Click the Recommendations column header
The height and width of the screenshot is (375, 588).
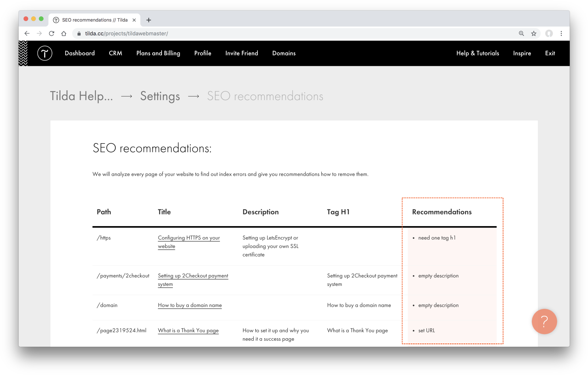(x=442, y=212)
